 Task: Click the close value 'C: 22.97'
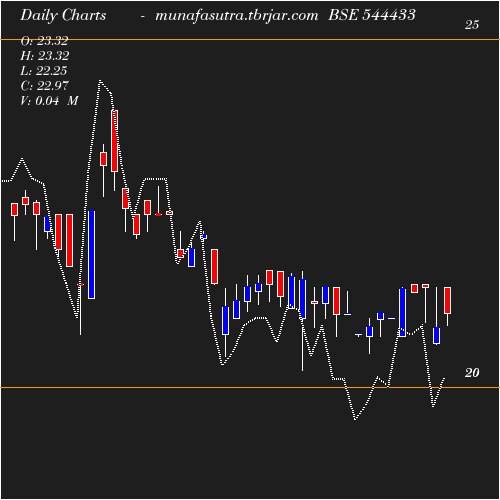[x=44, y=86]
